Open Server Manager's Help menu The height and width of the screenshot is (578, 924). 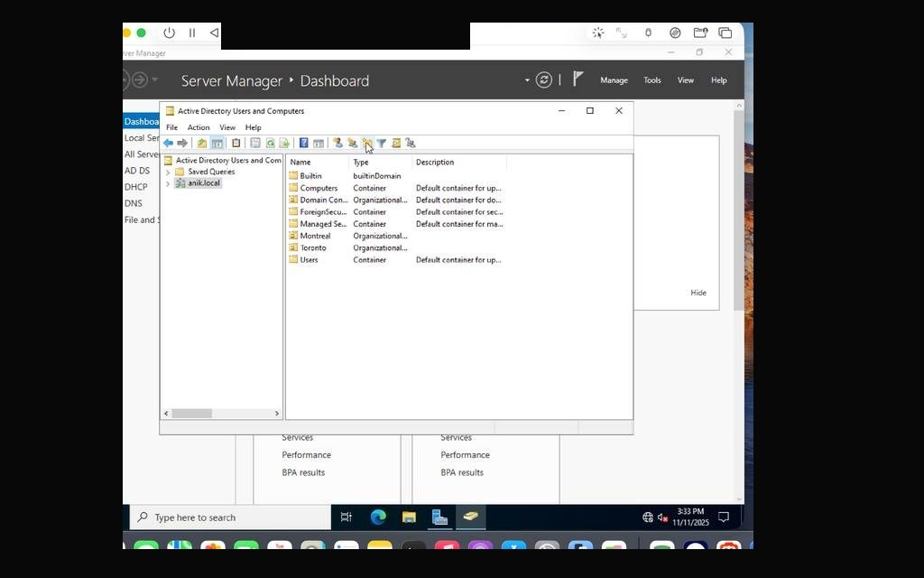(x=718, y=80)
